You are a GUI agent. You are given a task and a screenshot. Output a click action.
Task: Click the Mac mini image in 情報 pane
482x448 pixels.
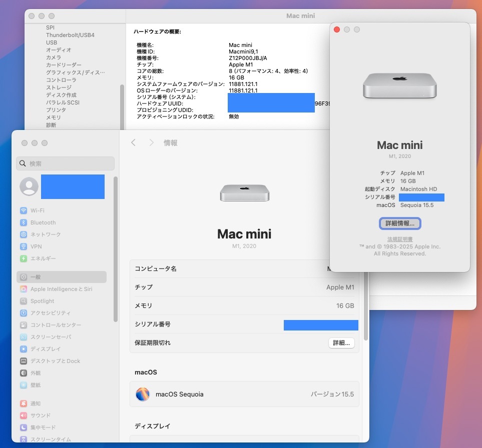pos(245,193)
